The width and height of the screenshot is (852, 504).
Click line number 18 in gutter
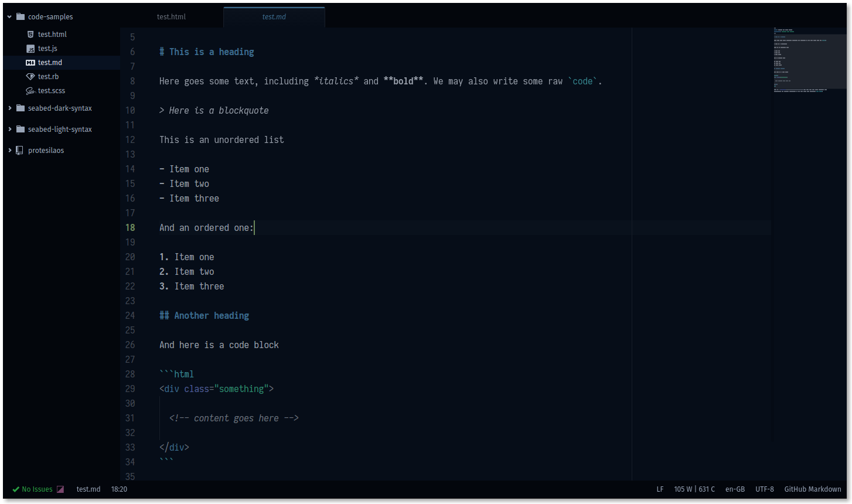pos(130,228)
